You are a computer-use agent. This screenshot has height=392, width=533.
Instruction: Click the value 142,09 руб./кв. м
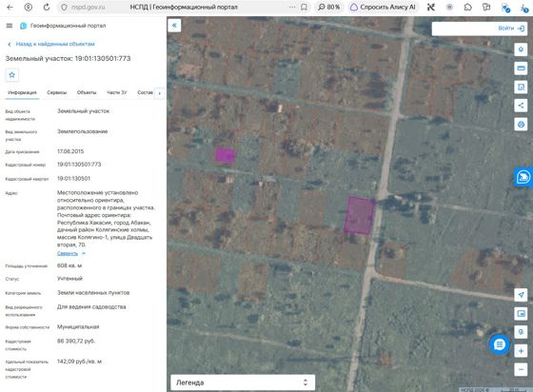tap(79, 362)
